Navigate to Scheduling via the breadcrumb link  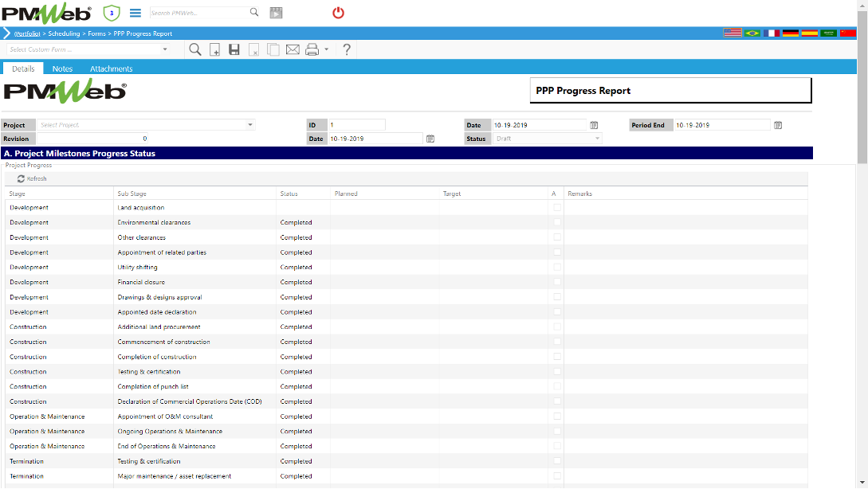click(x=63, y=33)
